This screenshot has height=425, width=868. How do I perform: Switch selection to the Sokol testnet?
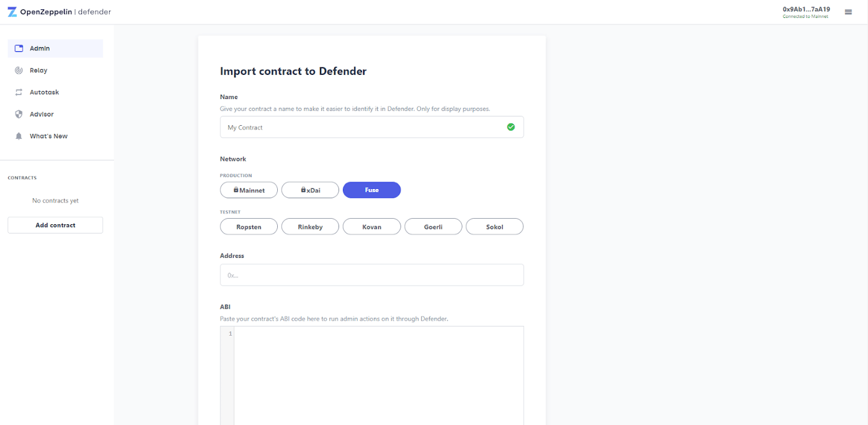[494, 226]
